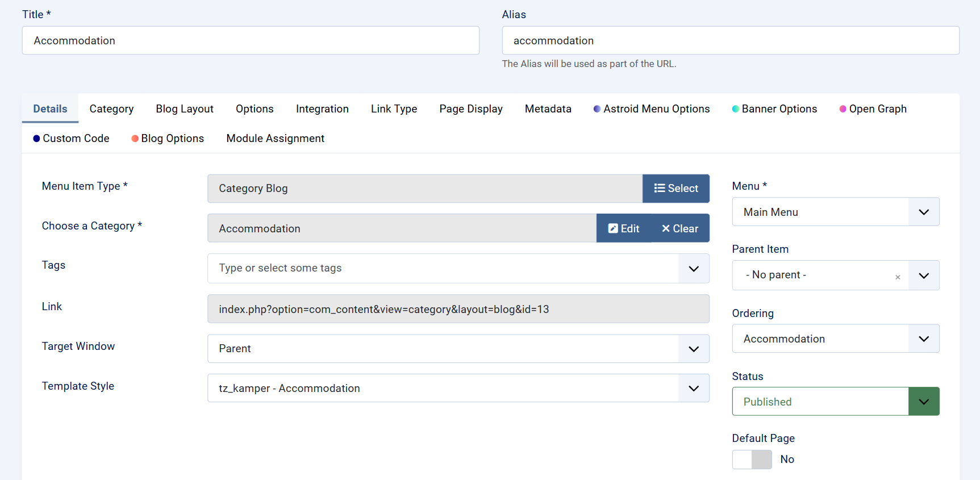Click the Alias text field

[730, 41]
